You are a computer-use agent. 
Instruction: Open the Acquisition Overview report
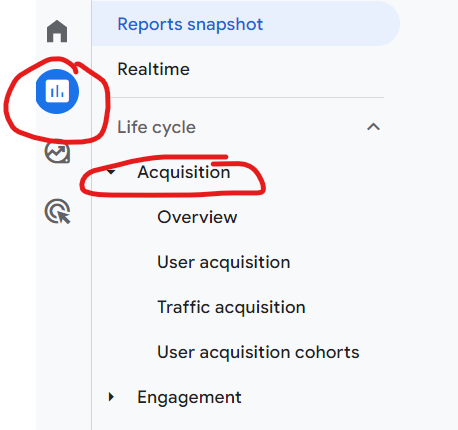(197, 217)
